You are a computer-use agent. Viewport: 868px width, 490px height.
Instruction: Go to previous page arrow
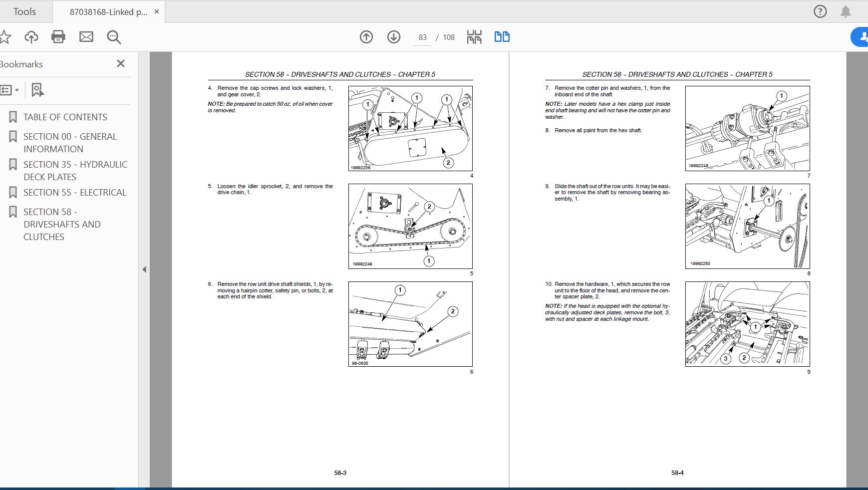click(x=366, y=37)
